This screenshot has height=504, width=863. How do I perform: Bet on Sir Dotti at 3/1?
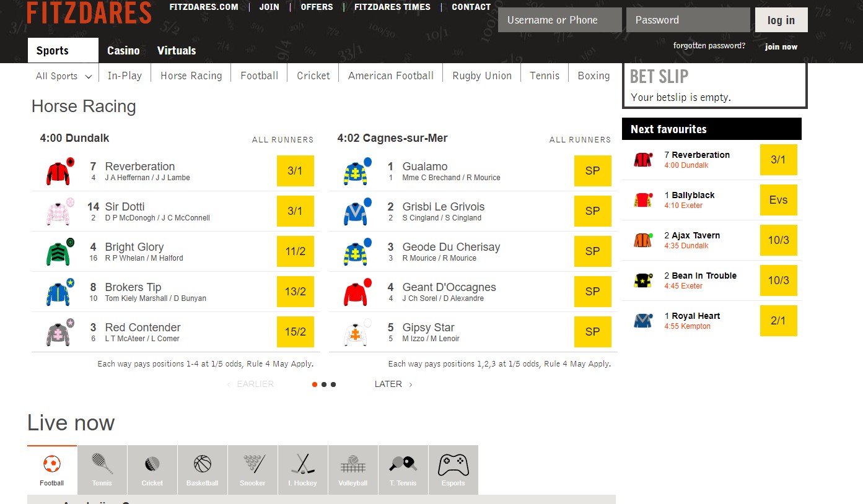click(x=296, y=211)
